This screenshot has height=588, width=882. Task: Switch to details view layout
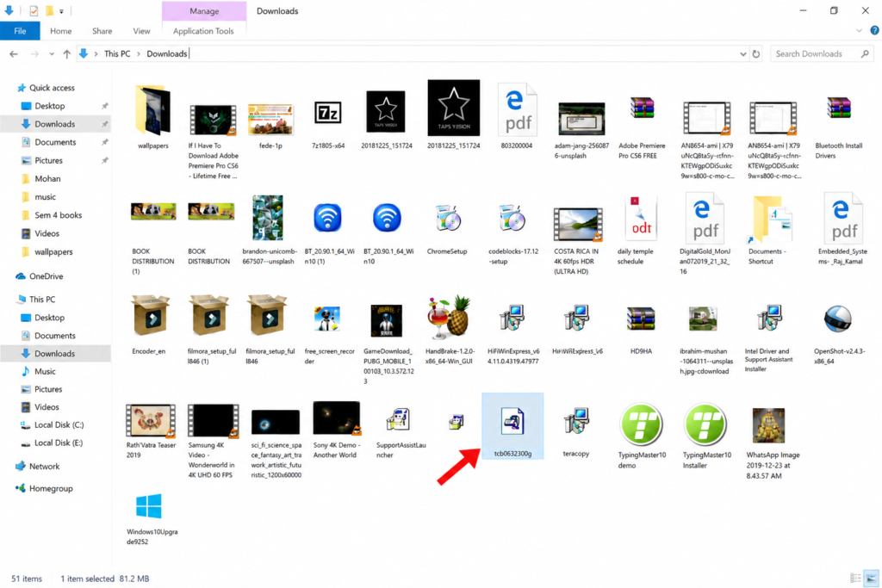tap(855, 578)
